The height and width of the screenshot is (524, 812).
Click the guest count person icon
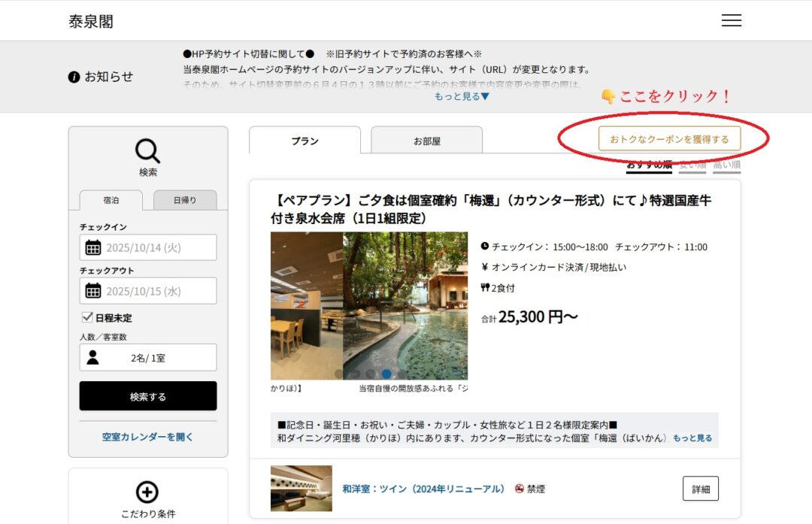[93, 358]
